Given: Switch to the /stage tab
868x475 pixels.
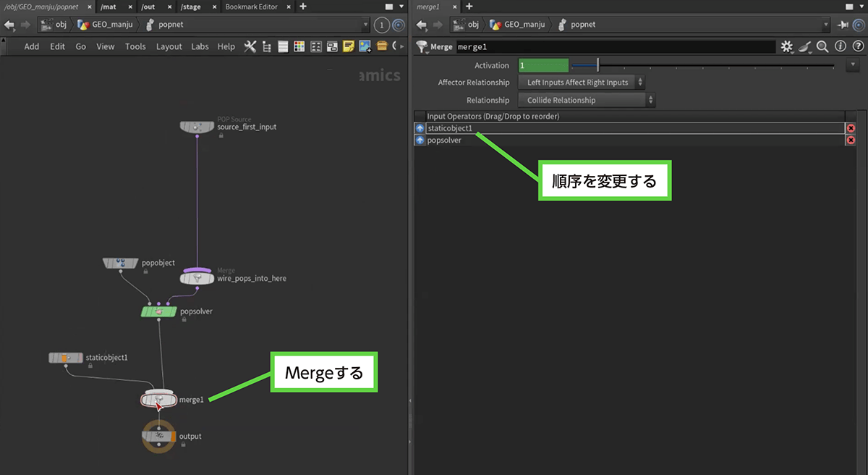Looking at the screenshot, I should 192,7.
